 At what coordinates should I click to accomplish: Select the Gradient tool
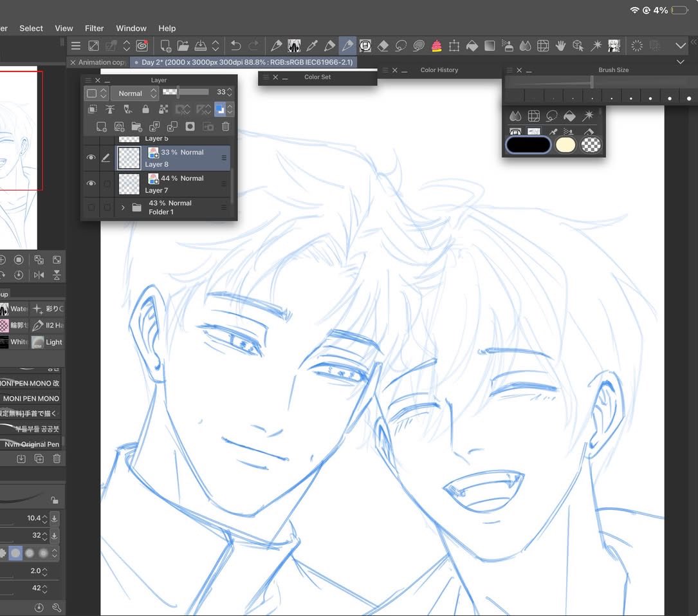coord(490,46)
